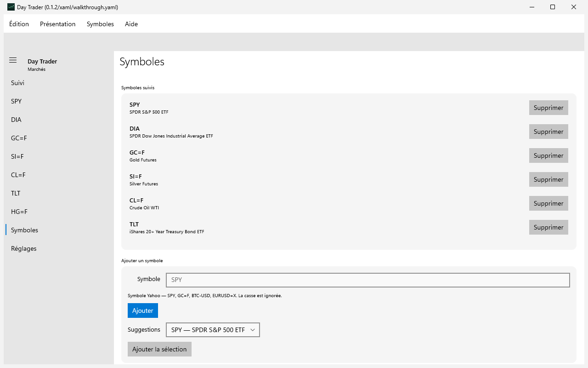The height and width of the screenshot is (368, 588).
Task: Expand the Suggestions combo box
Action: tap(213, 330)
